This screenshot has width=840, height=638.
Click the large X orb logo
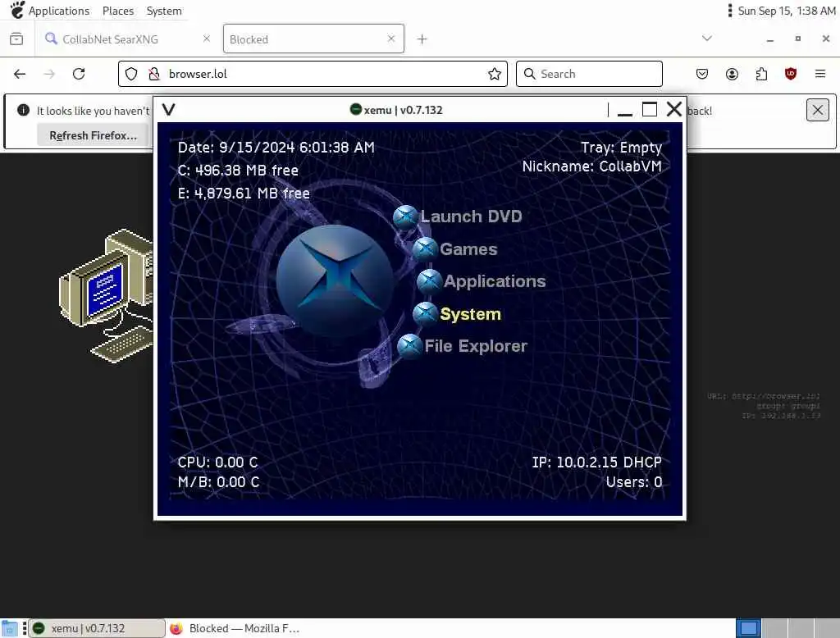tap(336, 280)
